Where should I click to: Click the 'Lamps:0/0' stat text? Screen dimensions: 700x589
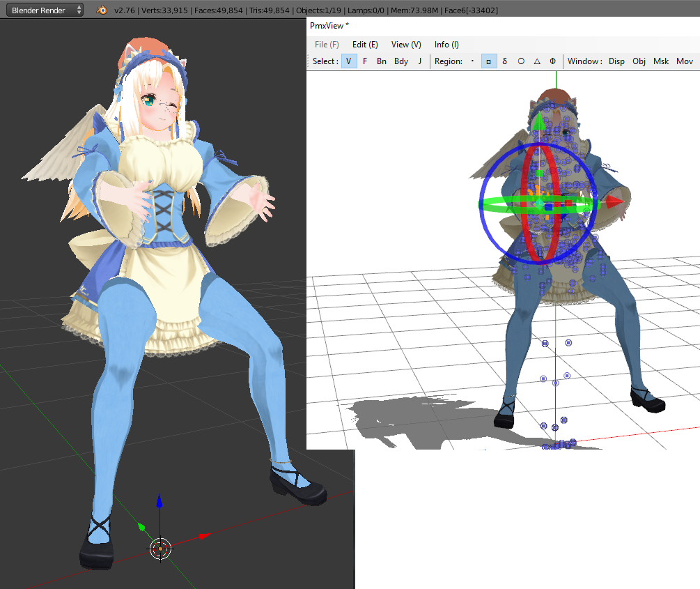366,10
